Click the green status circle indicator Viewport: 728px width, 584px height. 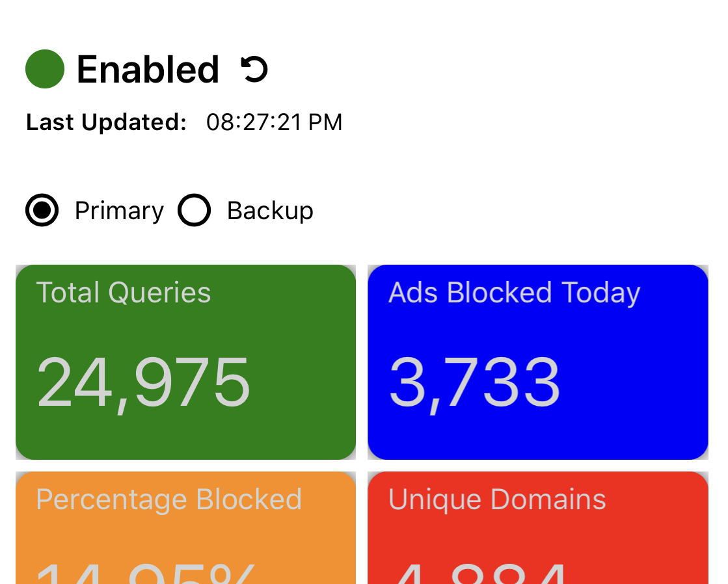(x=45, y=69)
